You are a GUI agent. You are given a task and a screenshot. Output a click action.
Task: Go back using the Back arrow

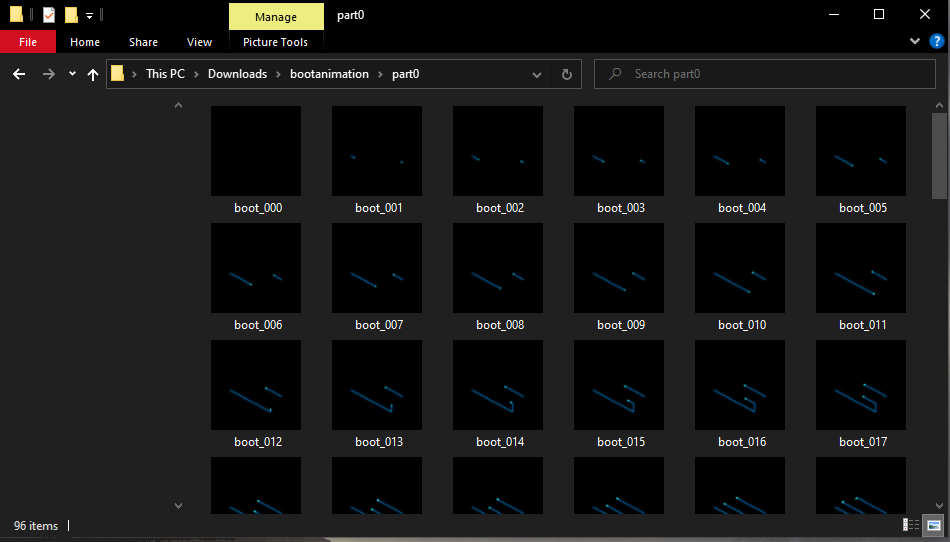pyautogui.click(x=19, y=74)
